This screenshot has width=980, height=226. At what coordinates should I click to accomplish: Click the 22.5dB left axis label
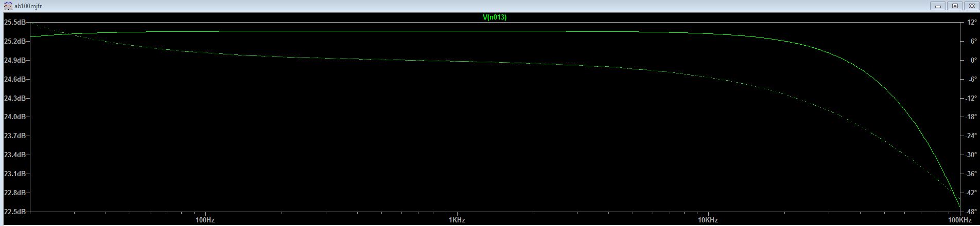click(x=14, y=212)
